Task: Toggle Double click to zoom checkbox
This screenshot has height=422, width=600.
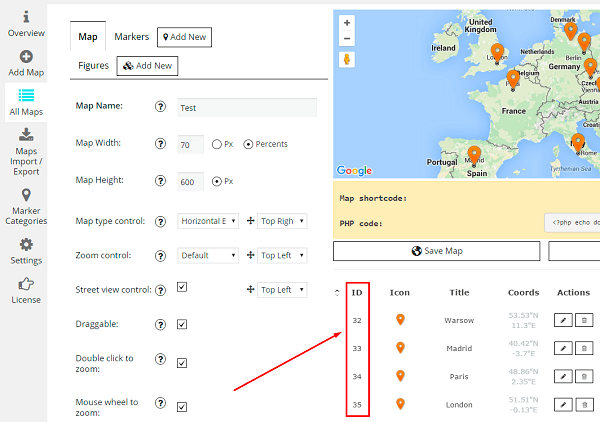Action: click(182, 363)
